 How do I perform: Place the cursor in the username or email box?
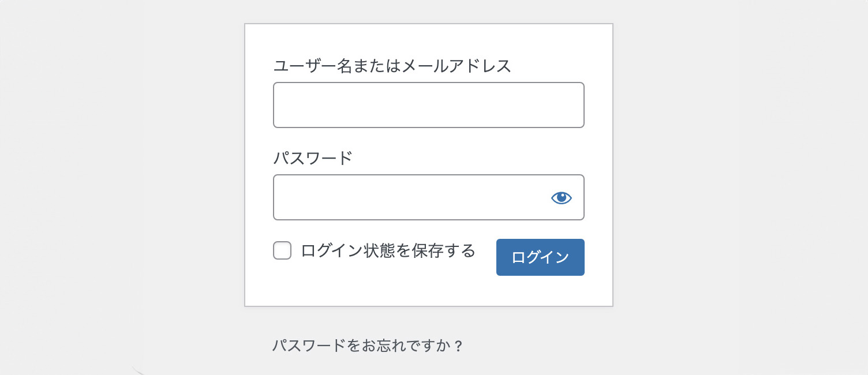coord(428,105)
